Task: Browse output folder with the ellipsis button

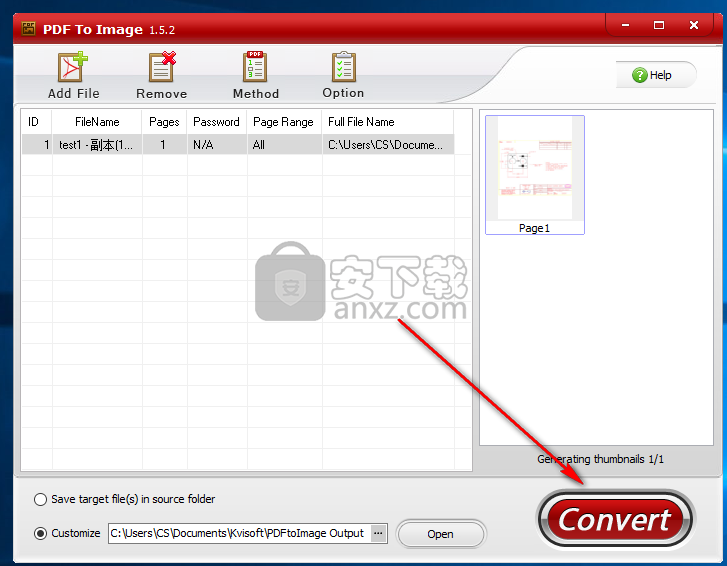Action: pyautogui.click(x=378, y=533)
